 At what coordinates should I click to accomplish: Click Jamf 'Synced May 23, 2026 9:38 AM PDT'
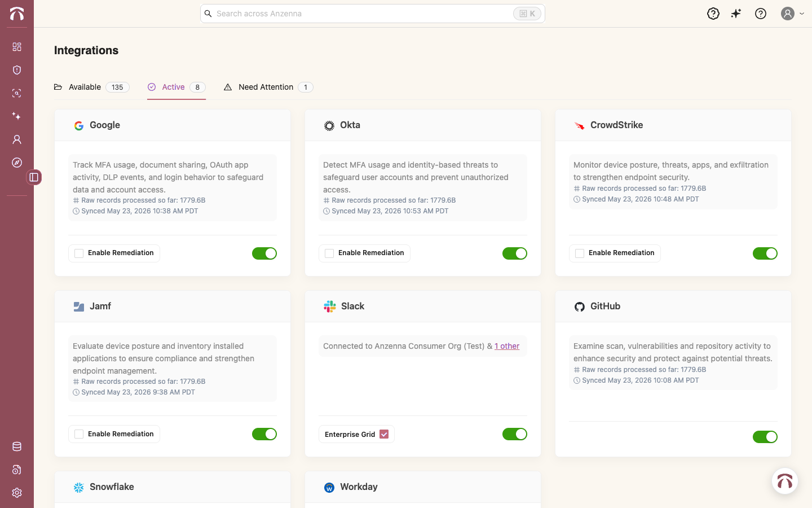pos(138,392)
